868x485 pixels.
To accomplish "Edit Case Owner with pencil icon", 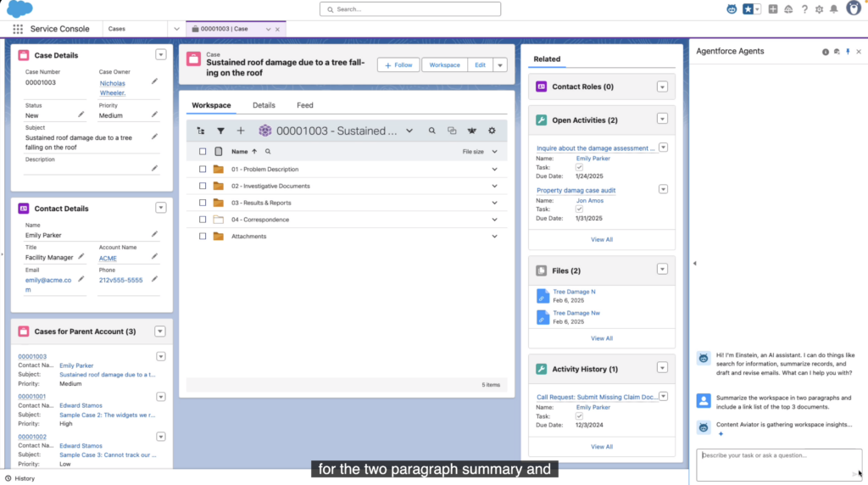I will 154,81.
